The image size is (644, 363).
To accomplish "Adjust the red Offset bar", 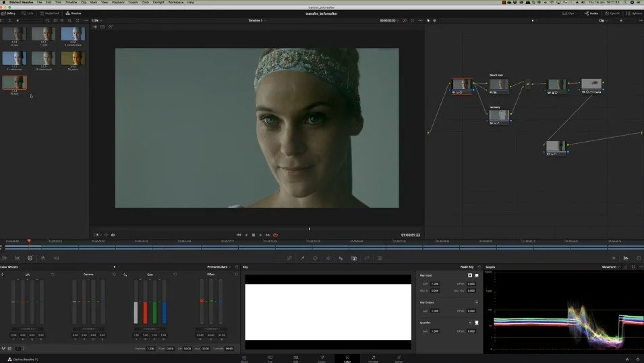I will pyautogui.click(x=202, y=302).
